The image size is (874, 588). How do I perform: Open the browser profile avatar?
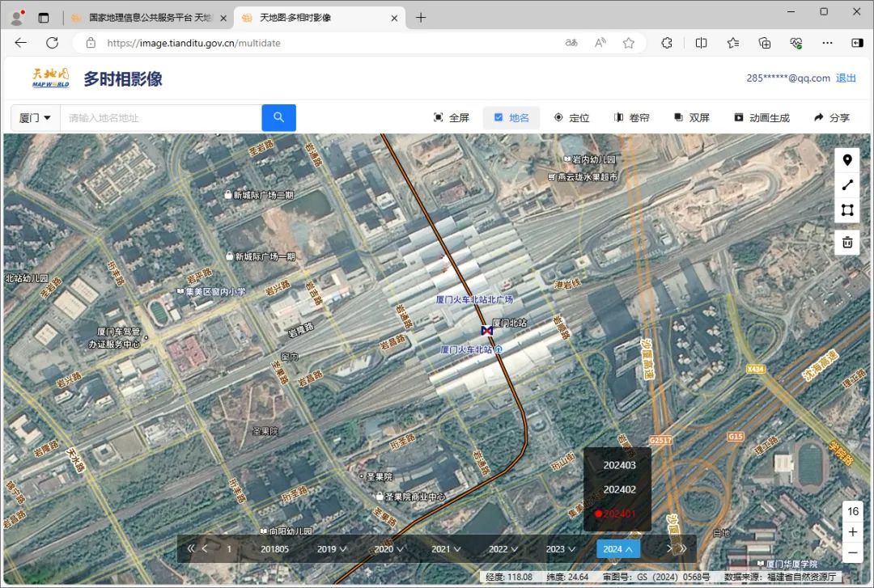[x=19, y=18]
